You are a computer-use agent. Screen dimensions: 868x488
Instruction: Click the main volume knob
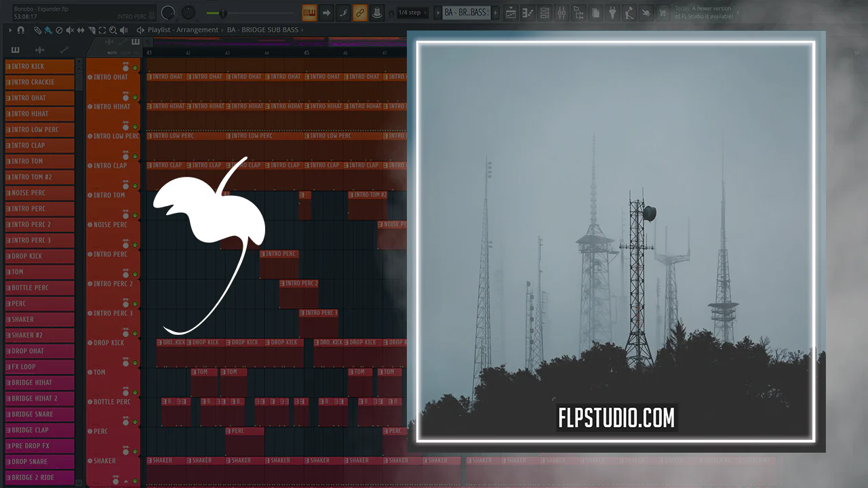[x=167, y=12]
